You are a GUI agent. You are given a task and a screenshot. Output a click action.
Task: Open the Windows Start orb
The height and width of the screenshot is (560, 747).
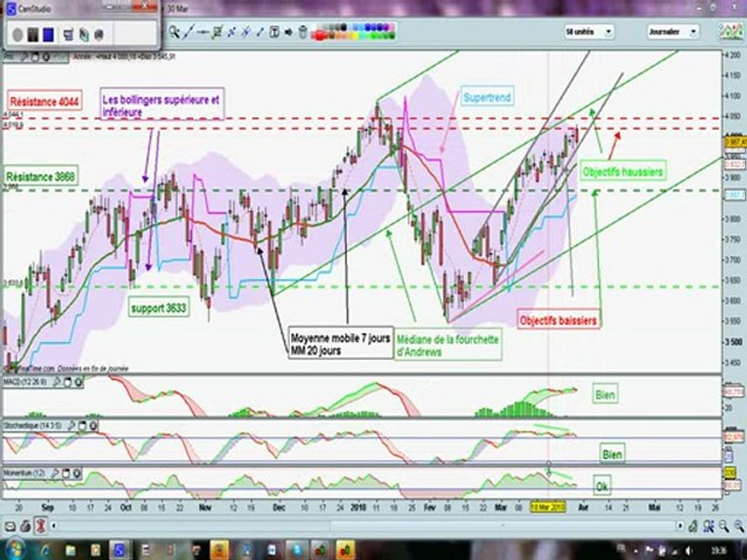(16, 550)
